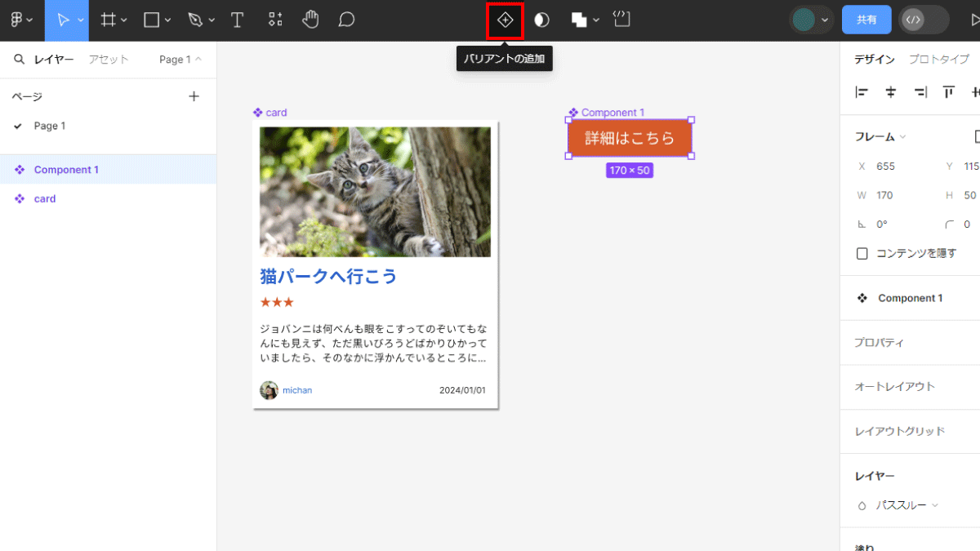The height and width of the screenshot is (551, 980).
Task: Click the レイアウトグリッド section header
Action: coord(899,431)
